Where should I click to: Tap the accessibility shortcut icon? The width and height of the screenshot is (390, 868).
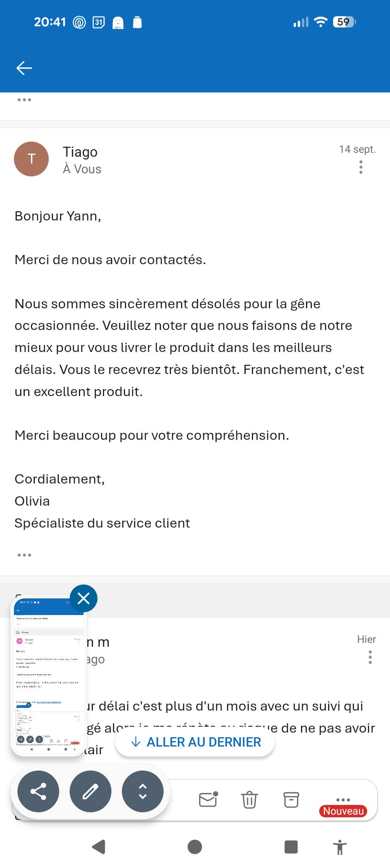(x=340, y=847)
